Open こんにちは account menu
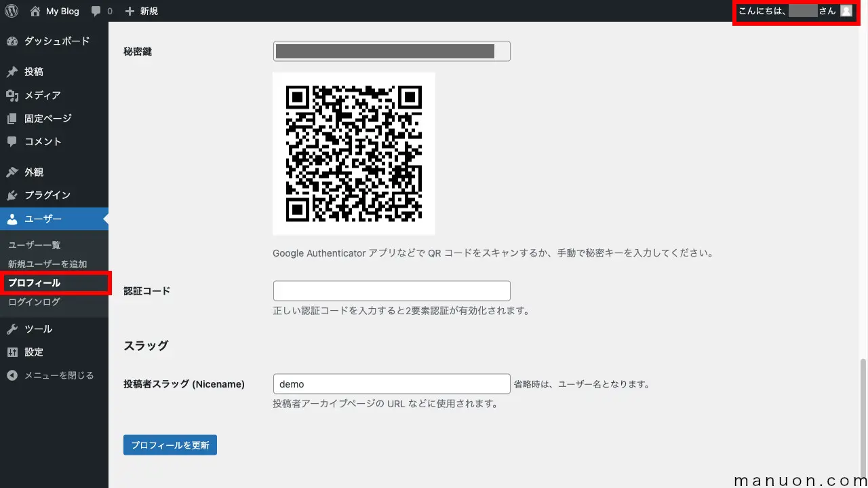This screenshot has width=868, height=488. 795,11
